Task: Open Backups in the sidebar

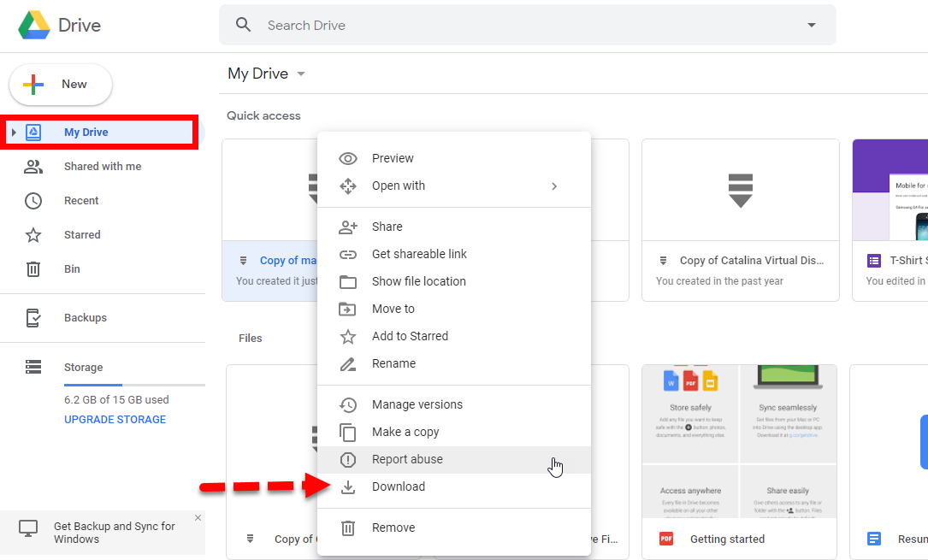Action: tap(85, 318)
